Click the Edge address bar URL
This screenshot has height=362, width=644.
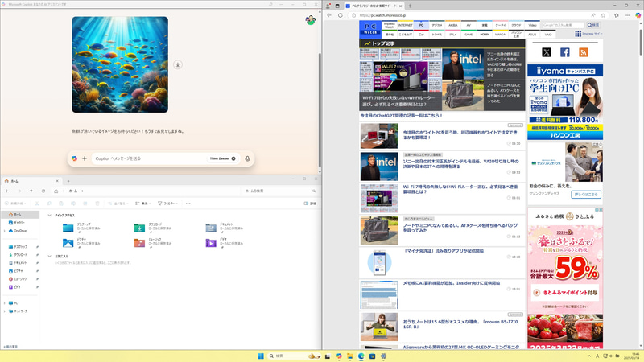point(382,15)
